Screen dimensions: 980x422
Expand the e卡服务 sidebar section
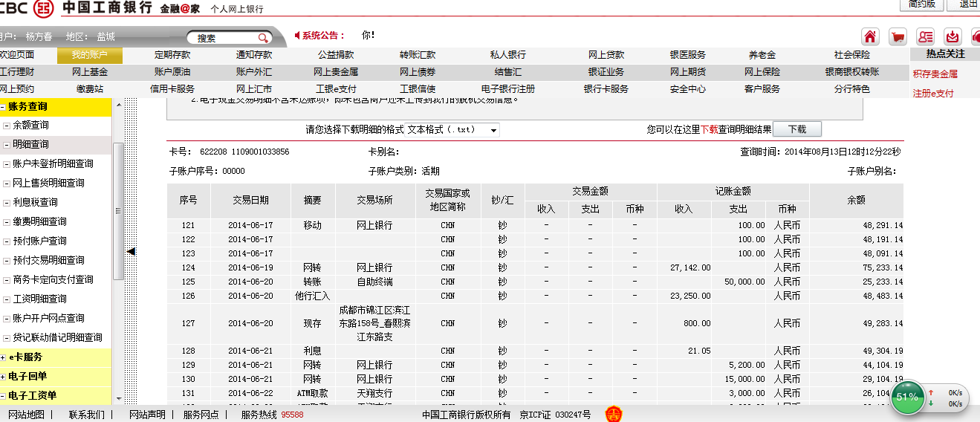tap(4, 357)
